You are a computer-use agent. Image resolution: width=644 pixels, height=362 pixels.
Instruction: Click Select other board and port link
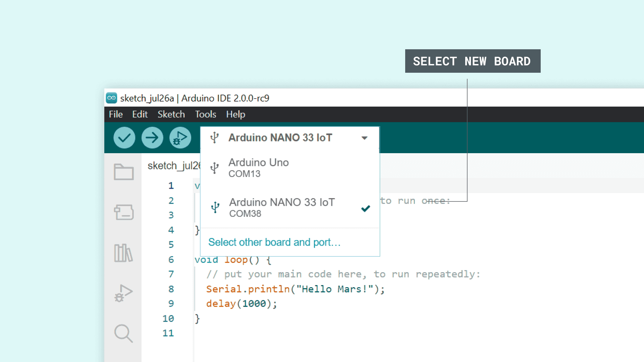click(x=274, y=242)
